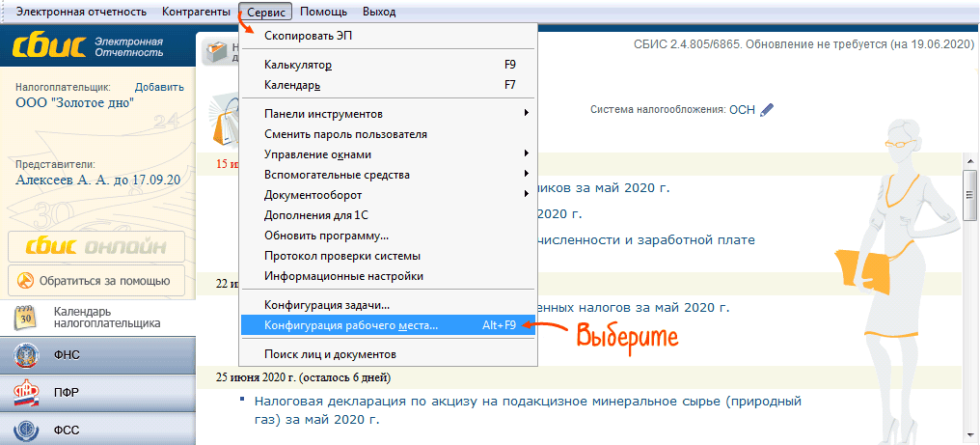Viewport: 980px width, 445px height.
Task: Click the Добавить taxpayer link
Action: (158, 87)
